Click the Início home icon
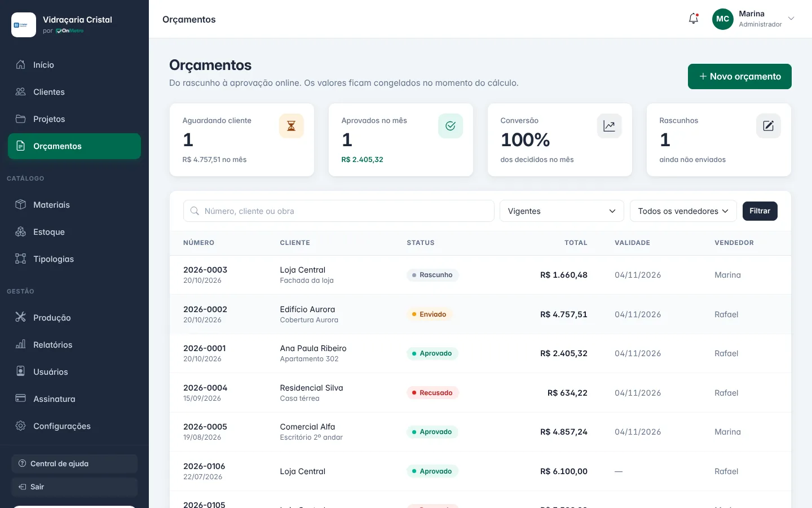The height and width of the screenshot is (508, 812). 21,65
